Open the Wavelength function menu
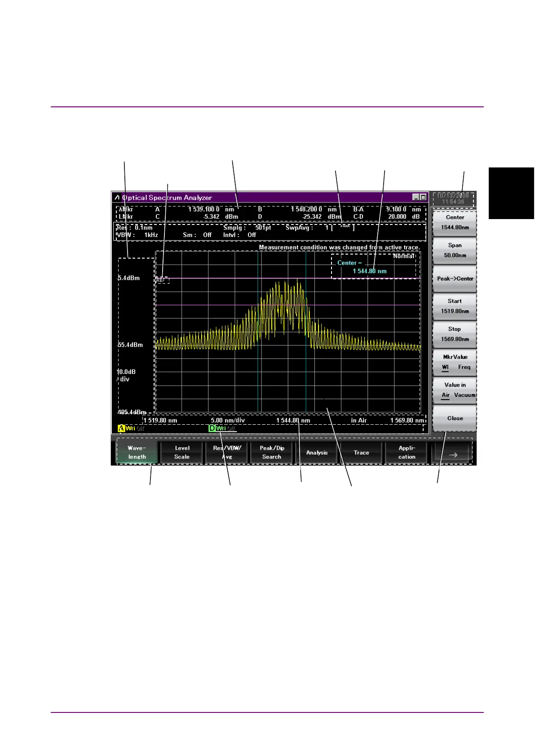Image resolution: width=535 pixels, height=756 pixels. [x=137, y=453]
